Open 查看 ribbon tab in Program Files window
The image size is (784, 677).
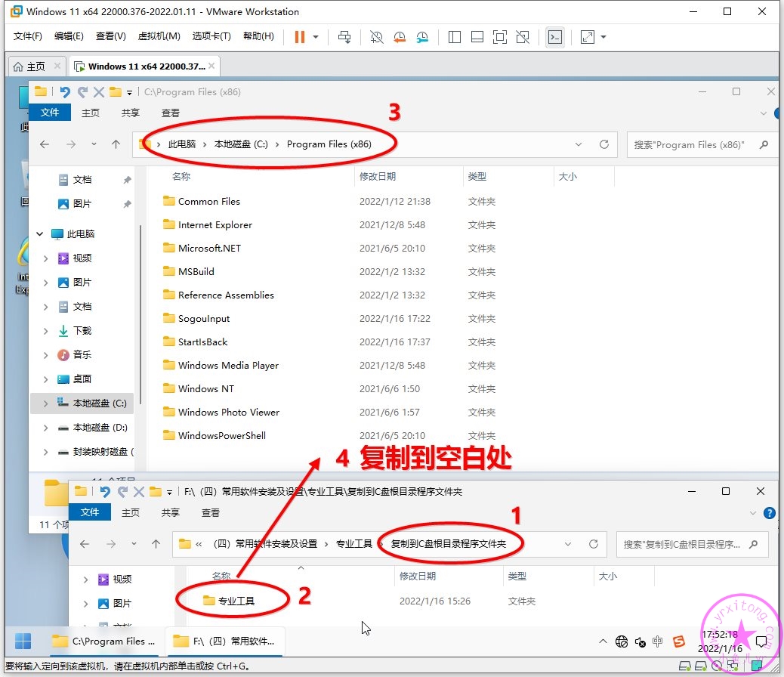click(x=171, y=113)
